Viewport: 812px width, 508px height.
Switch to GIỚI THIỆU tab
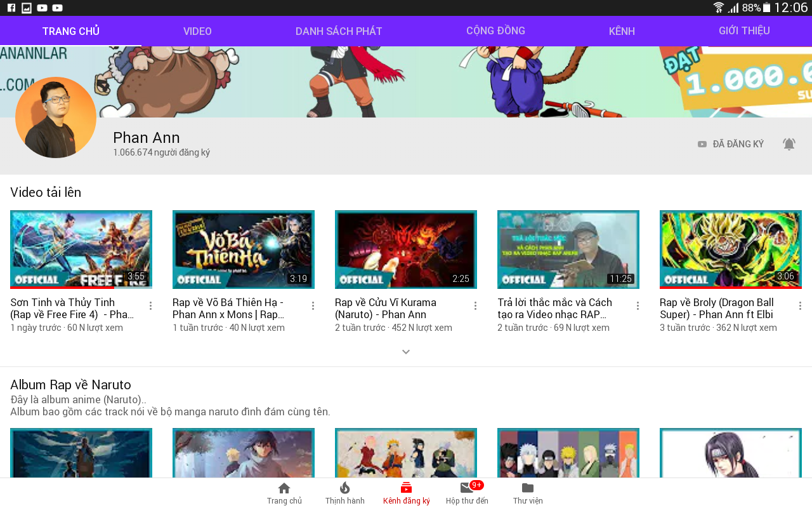744,31
